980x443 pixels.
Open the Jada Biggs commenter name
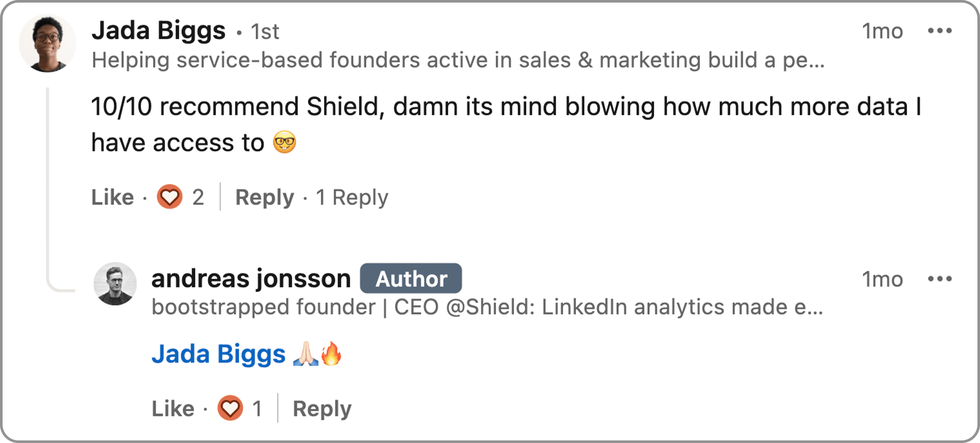(159, 30)
